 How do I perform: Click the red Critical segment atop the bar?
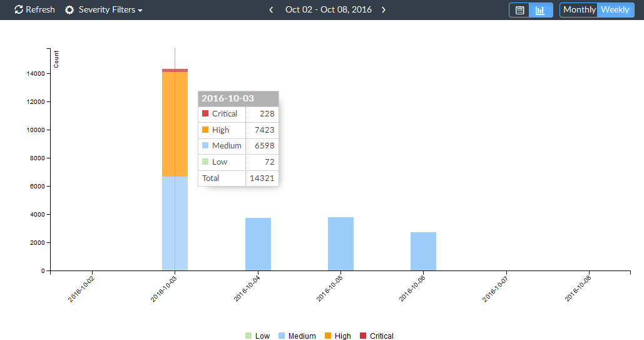(175, 70)
